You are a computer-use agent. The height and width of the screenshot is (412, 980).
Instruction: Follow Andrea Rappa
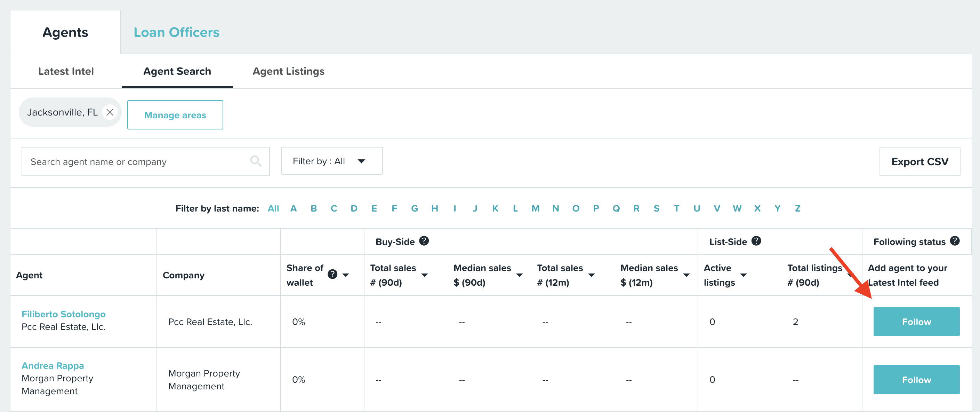point(916,380)
